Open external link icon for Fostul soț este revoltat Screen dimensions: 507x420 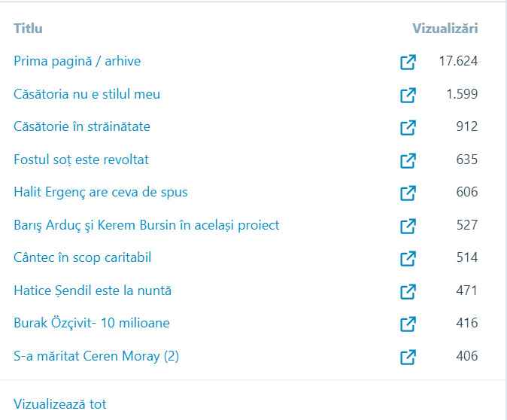[408, 160]
